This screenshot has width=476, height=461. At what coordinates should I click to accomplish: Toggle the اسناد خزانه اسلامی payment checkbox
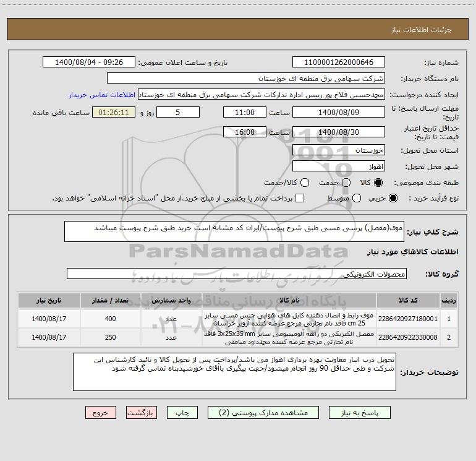(x=300, y=198)
